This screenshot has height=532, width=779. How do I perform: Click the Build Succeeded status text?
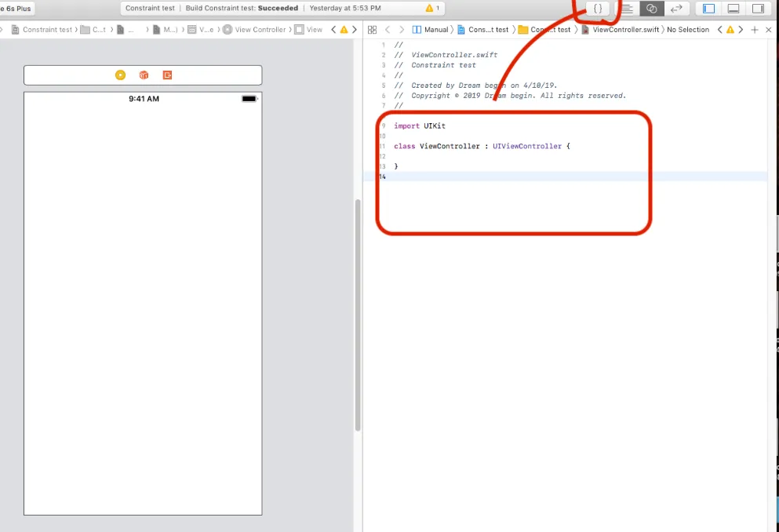click(242, 8)
